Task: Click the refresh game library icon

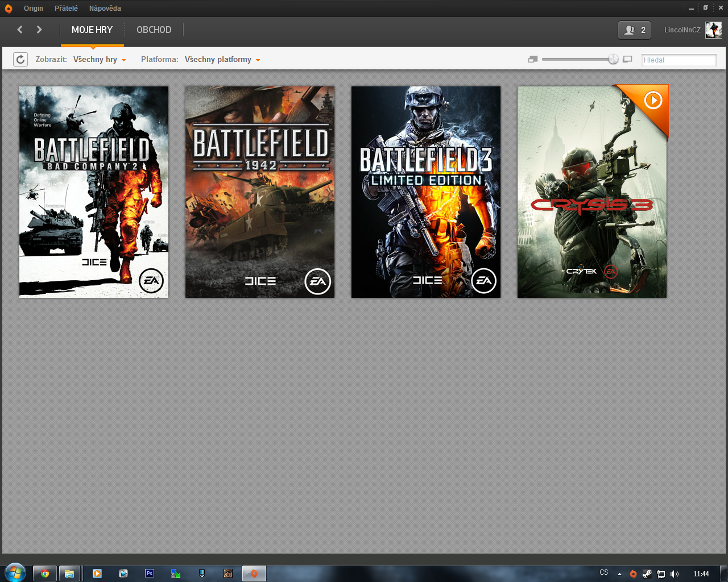Action: (20, 59)
